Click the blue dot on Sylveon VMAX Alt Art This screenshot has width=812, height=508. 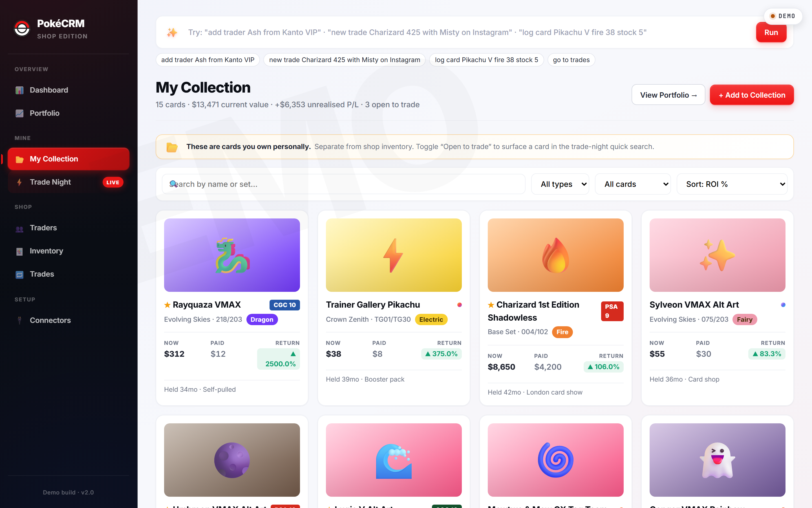click(x=783, y=305)
